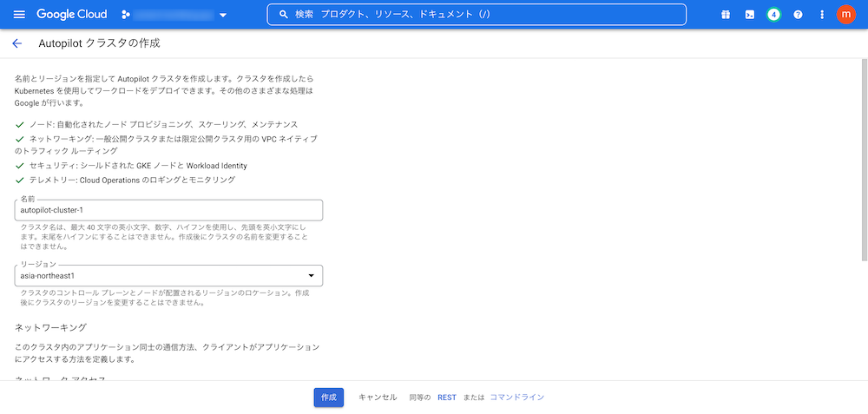Open the equivalent REST link
This screenshot has width=868, height=414.
[x=446, y=397]
